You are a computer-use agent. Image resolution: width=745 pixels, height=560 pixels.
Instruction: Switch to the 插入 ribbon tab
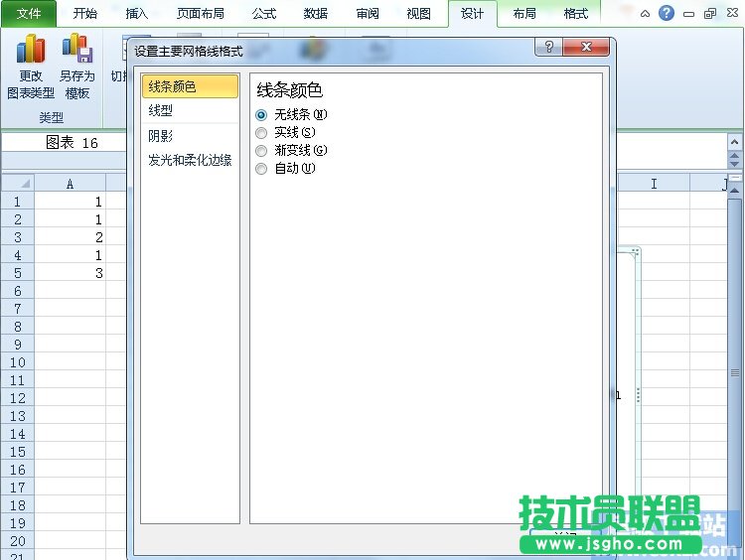tap(136, 14)
